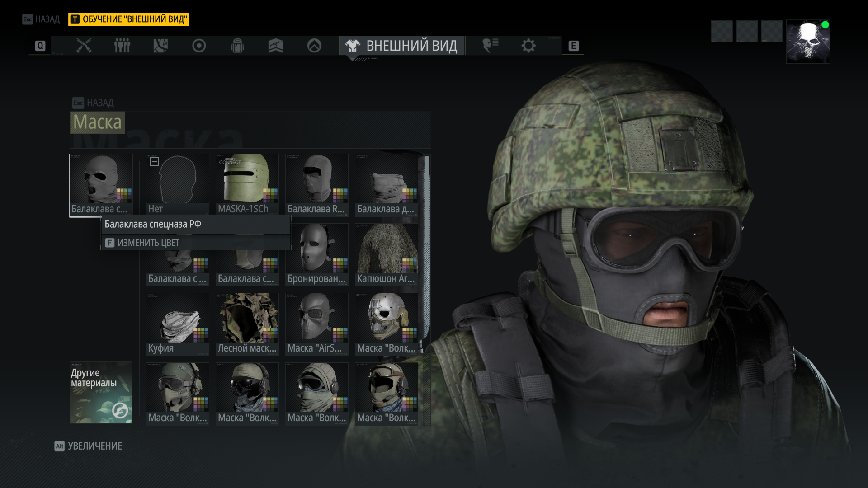The width and height of the screenshot is (868, 488).
Task: Click ОБУЧЕНИЕ "ВНЕШНИЙ ВИД" tutorial button
Action: click(x=129, y=19)
